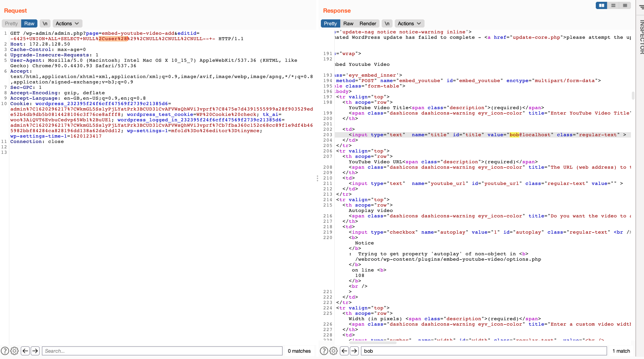Switch Request view to Raw tab

29,23
